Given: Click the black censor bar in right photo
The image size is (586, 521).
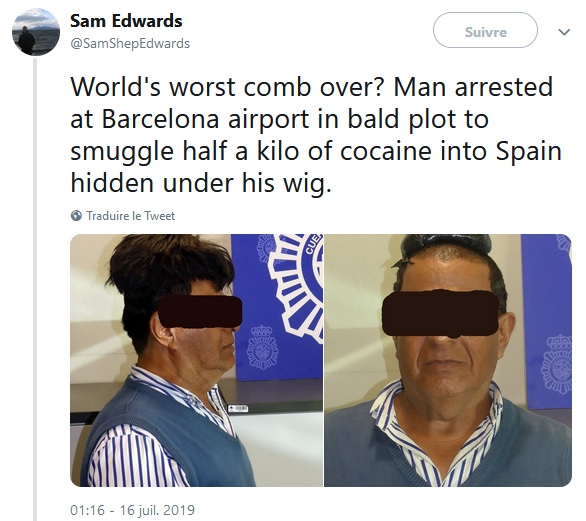Looking at the screenshot, I should 441,313.
